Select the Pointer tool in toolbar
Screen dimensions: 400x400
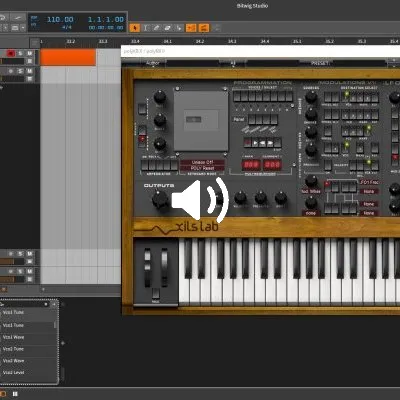pos(135,28)
